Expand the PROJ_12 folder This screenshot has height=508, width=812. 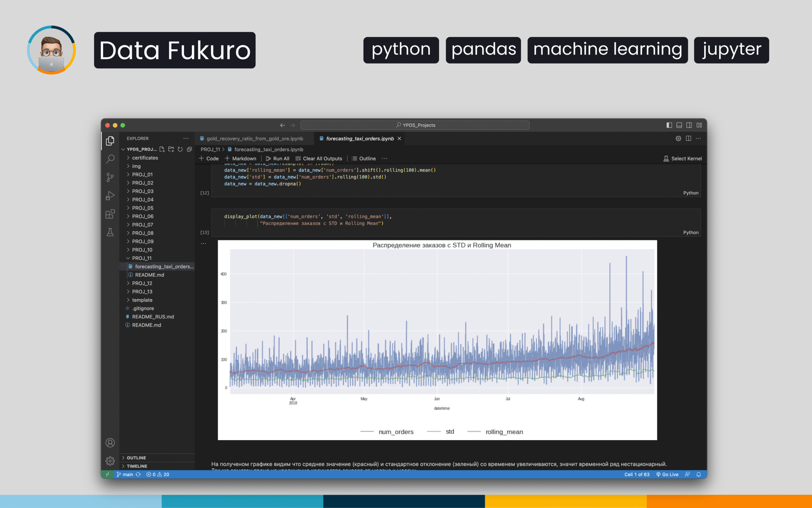[x=142, y=283]
